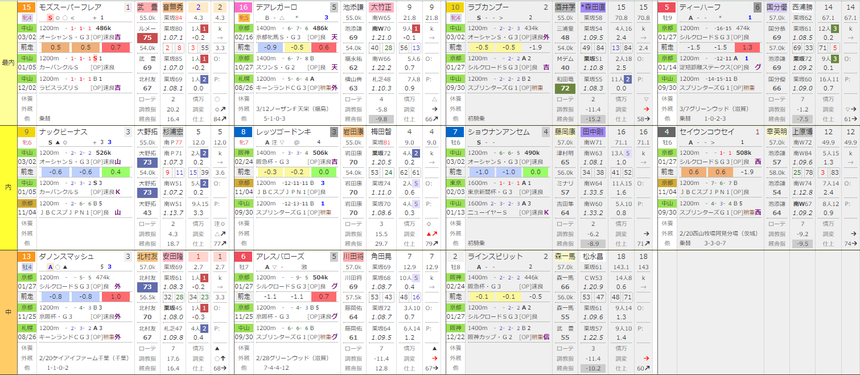Click jockey 酒井学 header cell

[x=565, y=8]
